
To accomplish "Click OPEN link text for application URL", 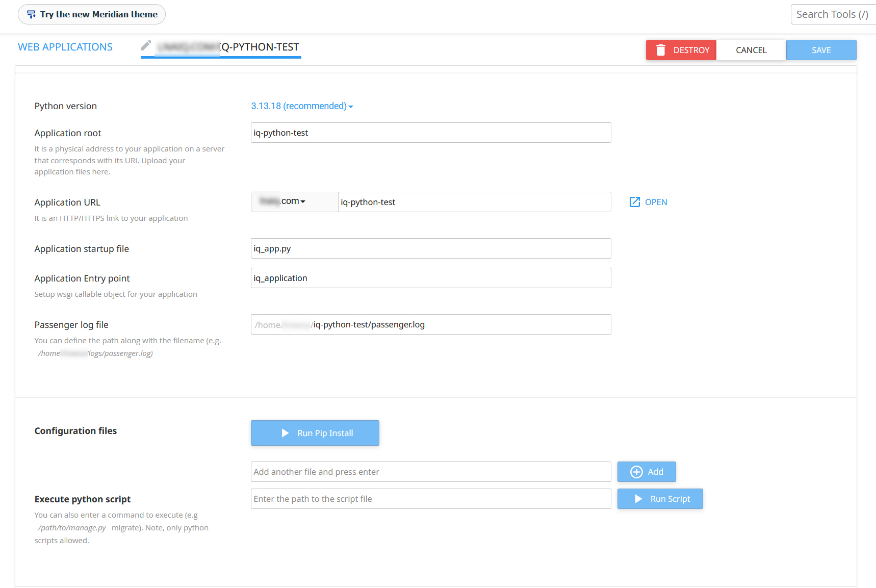I will [x=656, y=202].
